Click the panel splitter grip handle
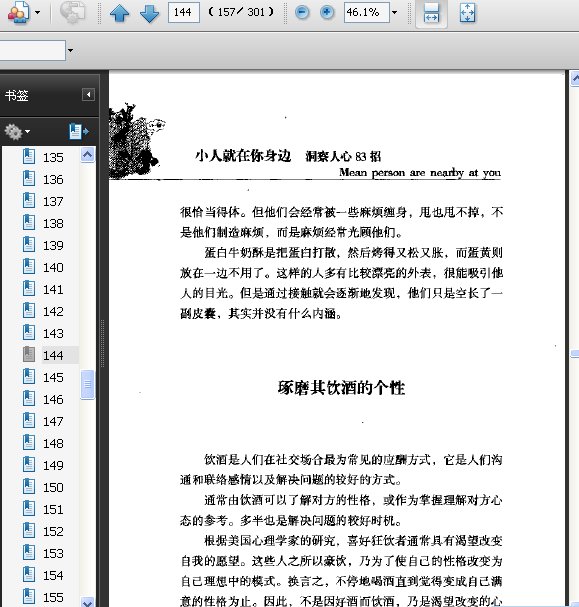579x607 pixels. point(103,343)
